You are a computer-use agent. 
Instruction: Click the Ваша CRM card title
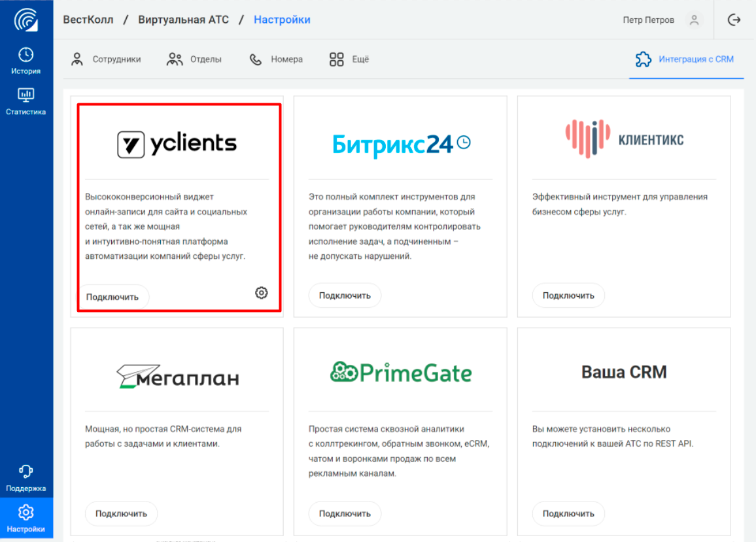624,372
